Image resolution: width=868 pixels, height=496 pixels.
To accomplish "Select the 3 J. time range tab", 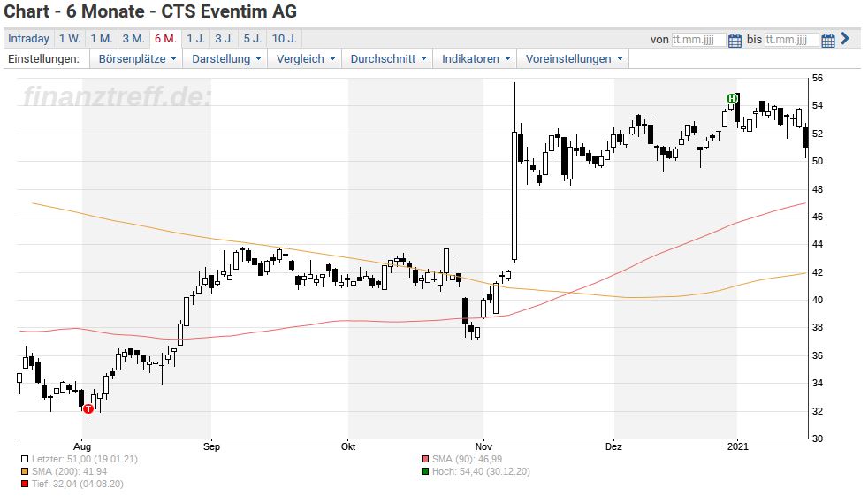I will coord(225,39).
